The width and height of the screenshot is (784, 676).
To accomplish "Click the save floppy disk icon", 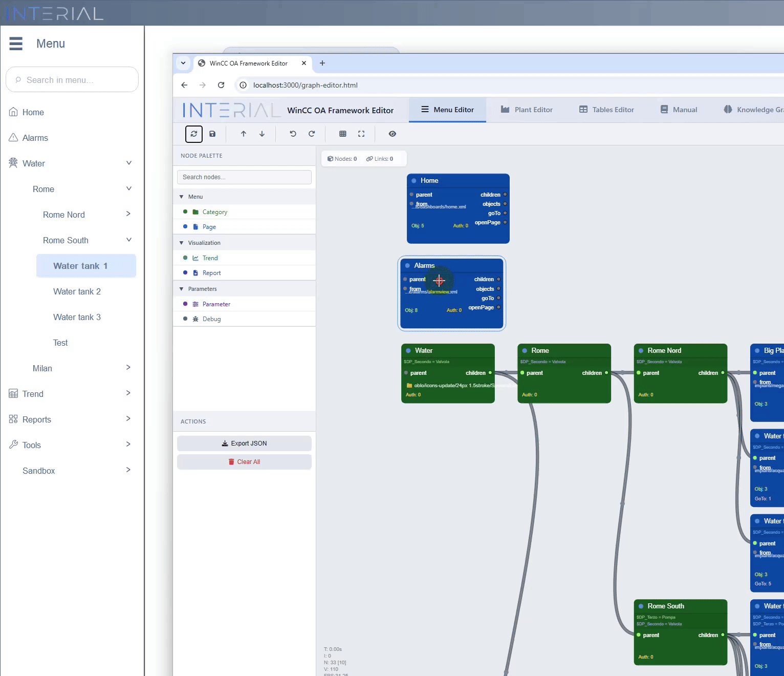I will (x=212, y=134).
